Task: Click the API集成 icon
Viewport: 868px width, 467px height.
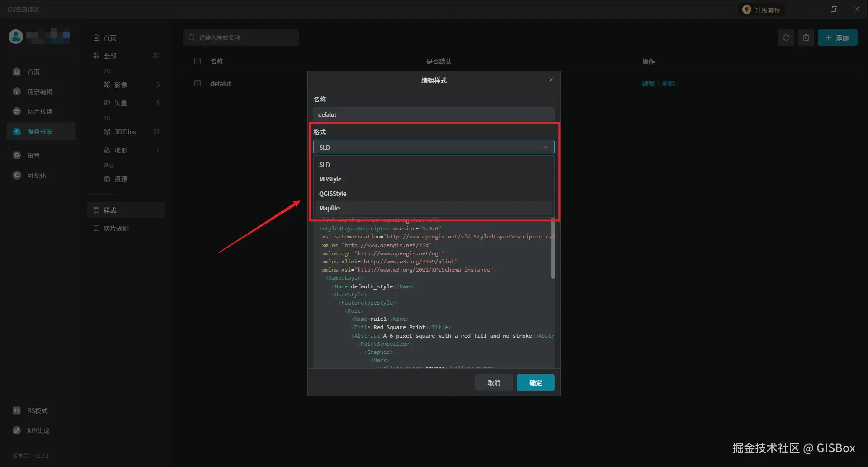Action: click(x=17, y=430)
